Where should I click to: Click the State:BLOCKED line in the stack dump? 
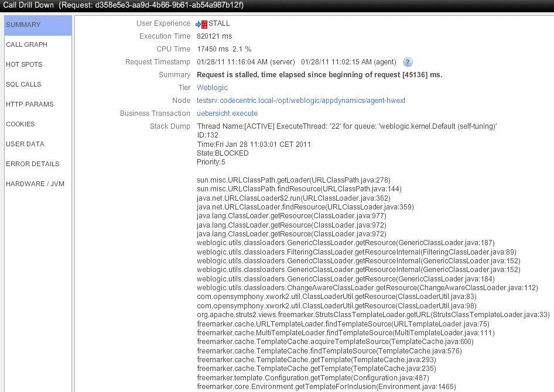[x=223, y=153]
